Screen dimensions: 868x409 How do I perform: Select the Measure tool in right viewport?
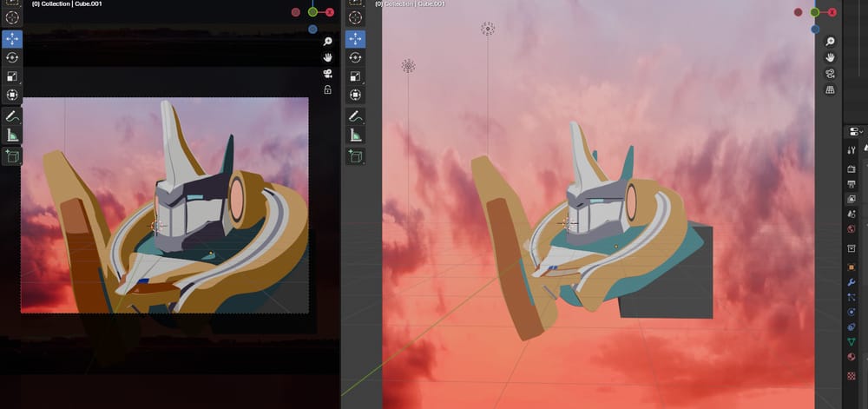pyautogui.click(x=355, y=135)
